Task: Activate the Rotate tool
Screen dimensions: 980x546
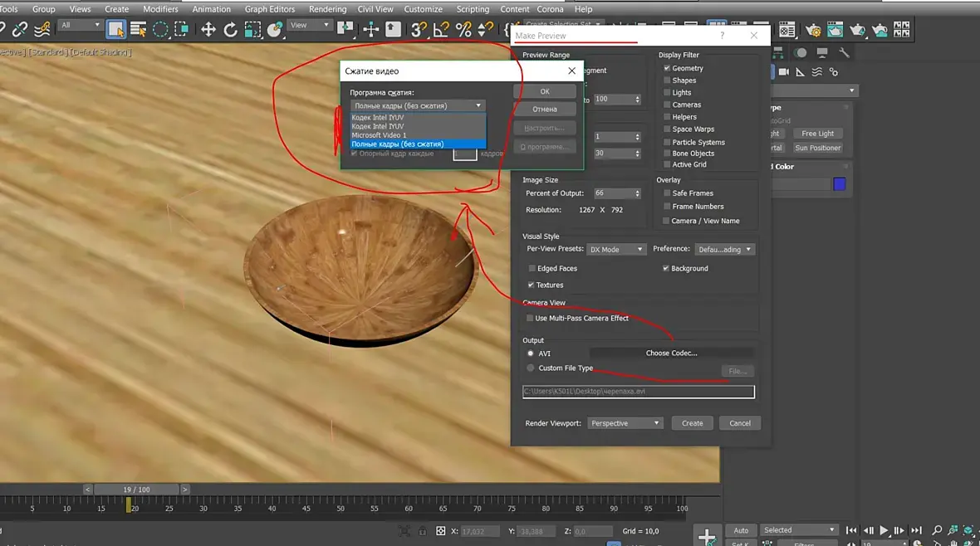Action: pyautogui.click(x=230, y=30)
